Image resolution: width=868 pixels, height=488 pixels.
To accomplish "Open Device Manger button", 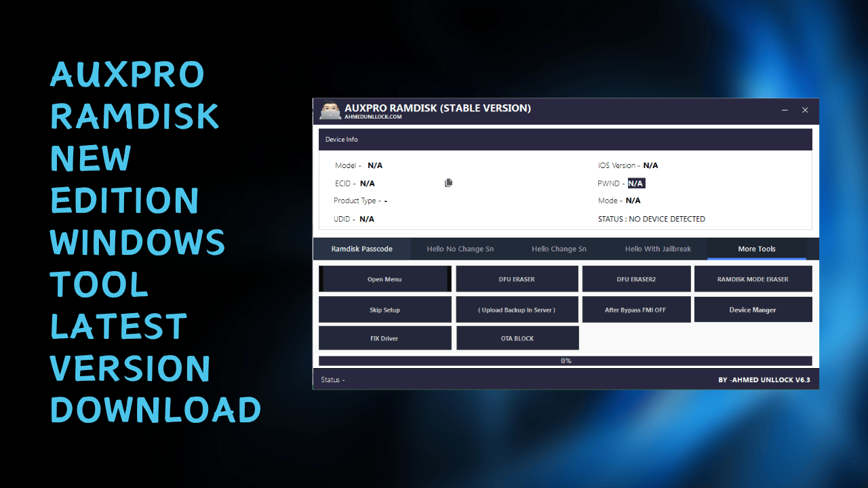I will [x=753, y=310].
